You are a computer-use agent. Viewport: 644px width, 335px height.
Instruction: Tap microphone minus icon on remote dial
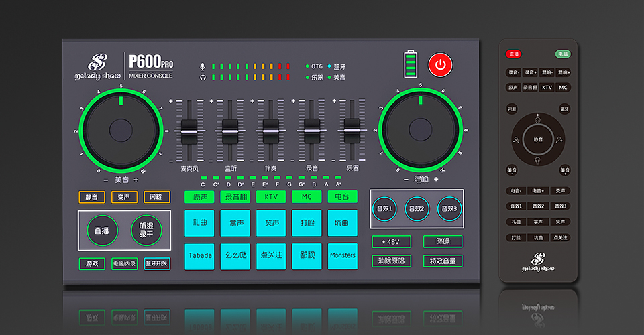(517, 140)
